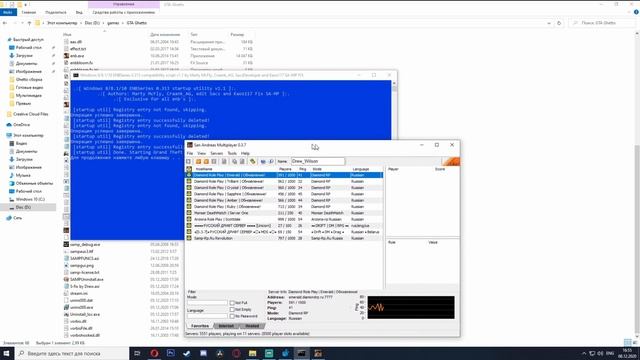Click the Name field containing Drew_Wilson

point(318,162)
